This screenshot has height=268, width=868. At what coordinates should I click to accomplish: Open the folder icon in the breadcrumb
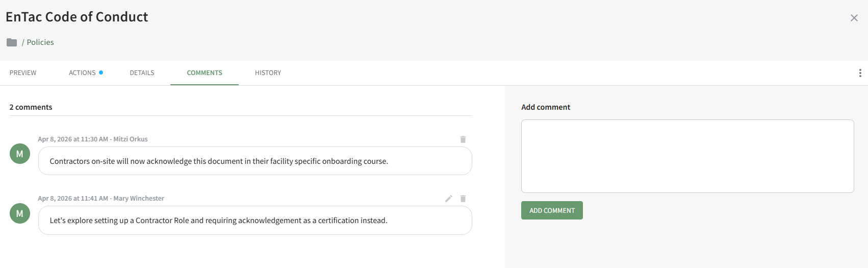click(12, 42)
